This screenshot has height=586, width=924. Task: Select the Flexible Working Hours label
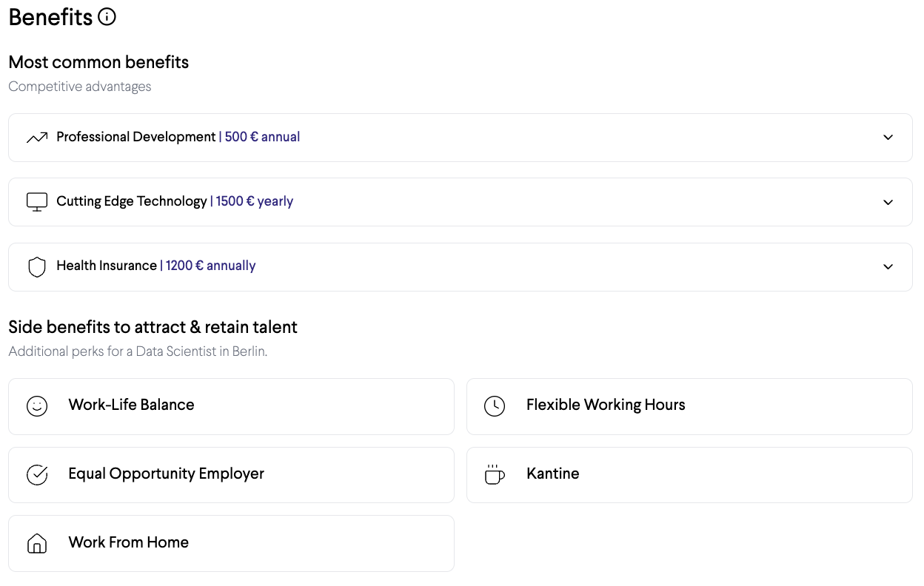pos(606,405)
